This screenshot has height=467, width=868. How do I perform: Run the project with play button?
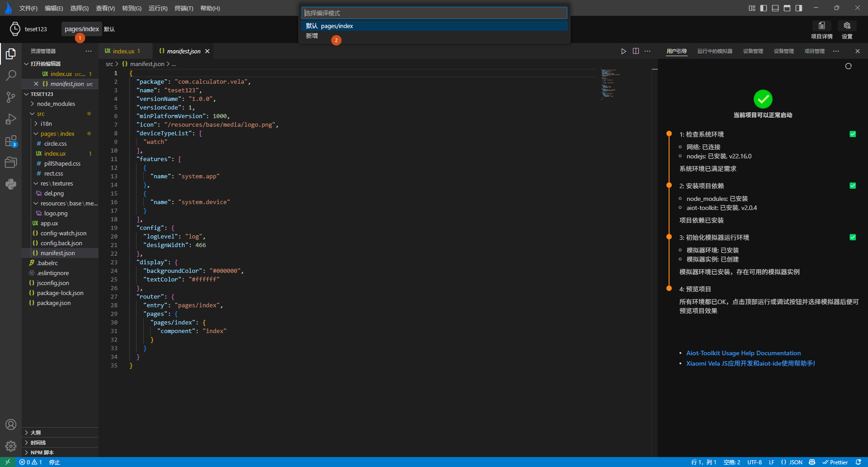pyautogui.click(x=623, y=51)
